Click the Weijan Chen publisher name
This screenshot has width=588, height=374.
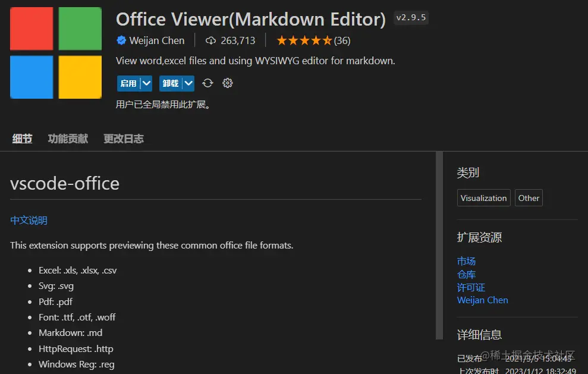[157, 40]
